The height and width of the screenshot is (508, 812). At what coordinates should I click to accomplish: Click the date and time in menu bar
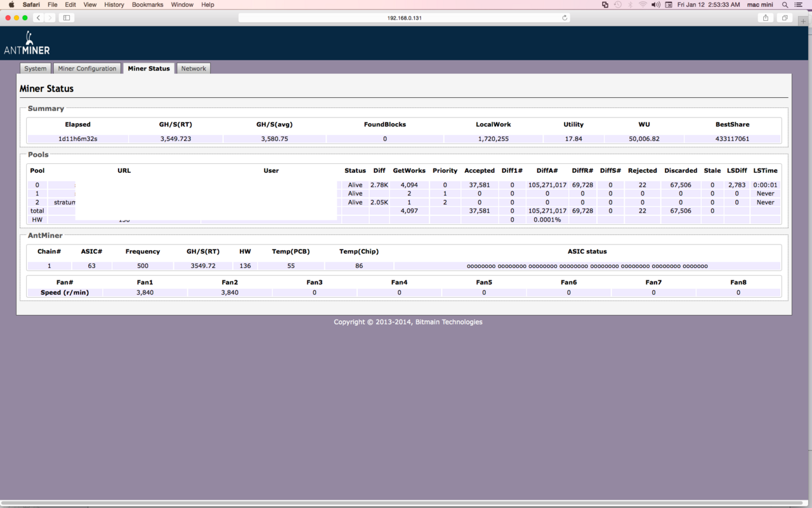pyautogui.click(x=709, y=4)
